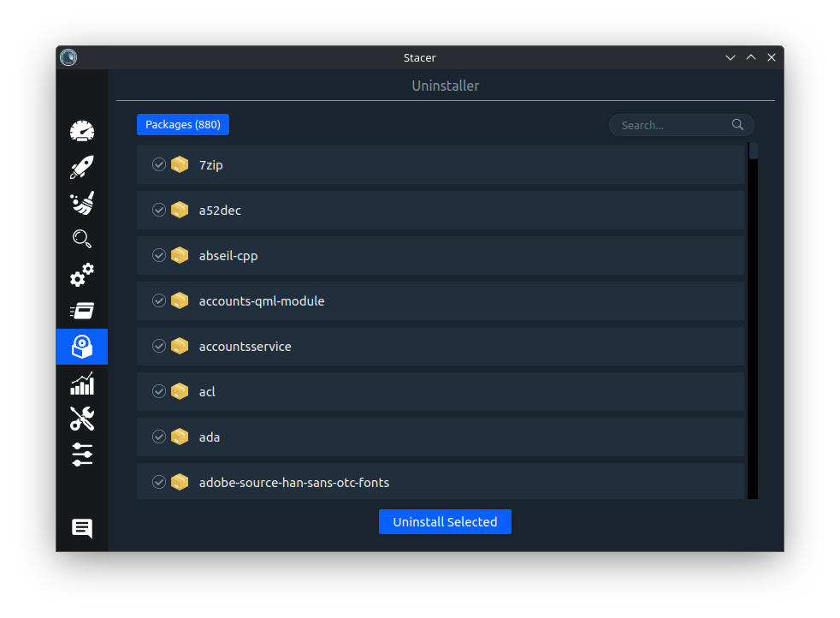Open Services gears icon
The image size is (840, 618).
tap(82, 275)
